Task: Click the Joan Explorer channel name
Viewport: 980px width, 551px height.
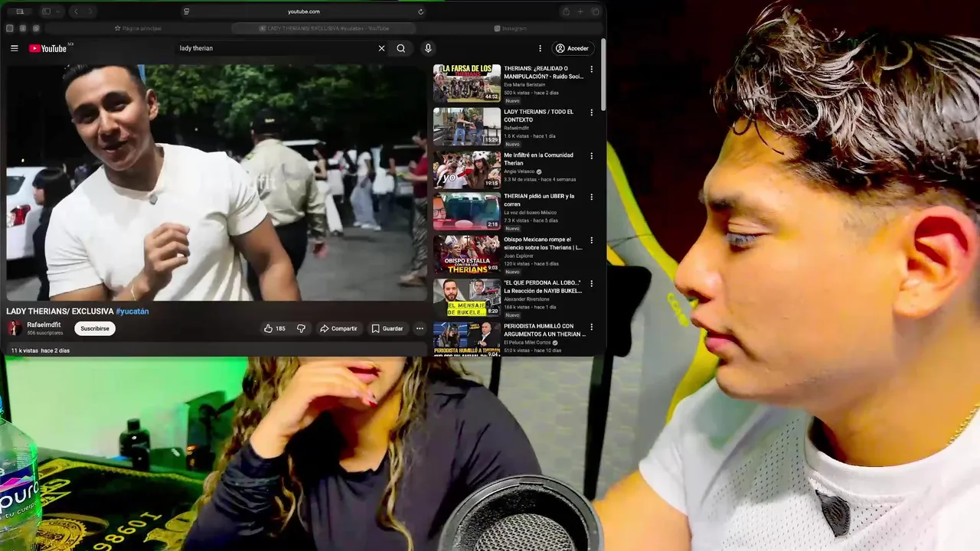Action: tap(518, 256)
